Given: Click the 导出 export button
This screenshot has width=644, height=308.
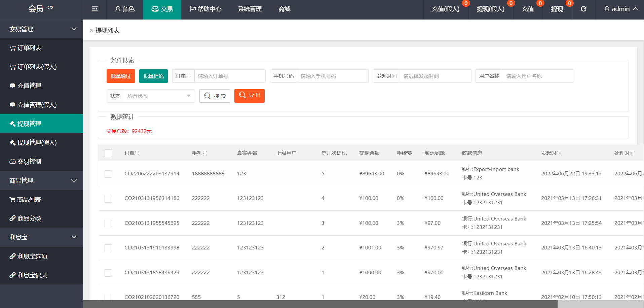Looking at the screenshot, I should (249, 96).
